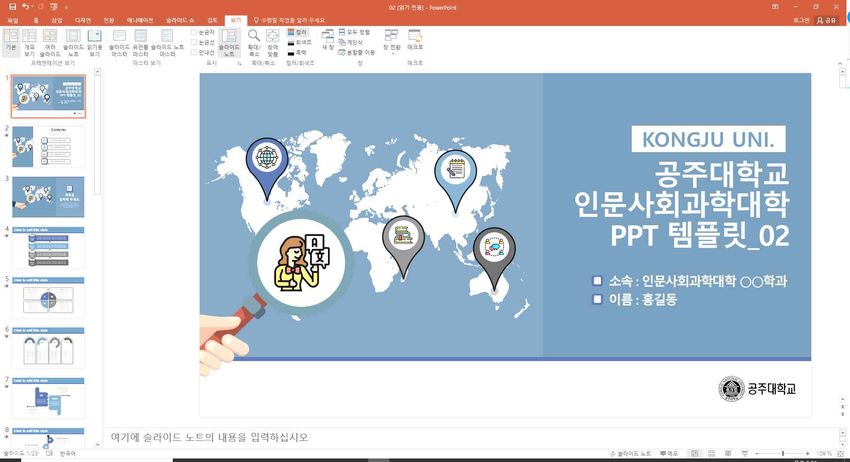
Task: Click Comments (메모) status bar button
Action: 669,453
